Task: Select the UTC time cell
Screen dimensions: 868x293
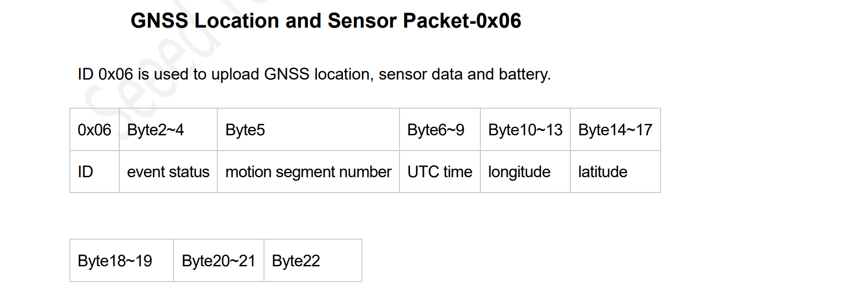Action: (x=440, y=172)
